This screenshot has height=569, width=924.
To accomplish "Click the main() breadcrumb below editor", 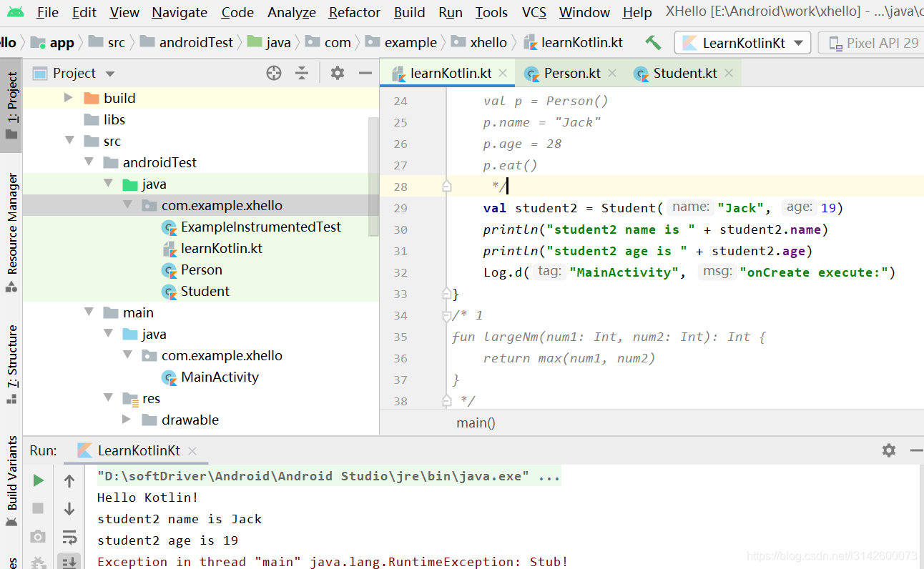I will (476, 422).
